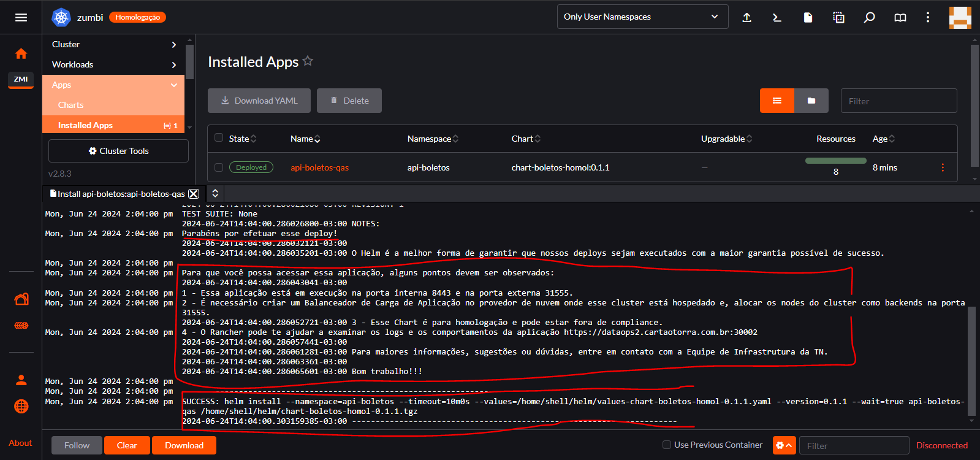Click the Copy KubeConfig to clipboard icon

[x=838, y=17]
